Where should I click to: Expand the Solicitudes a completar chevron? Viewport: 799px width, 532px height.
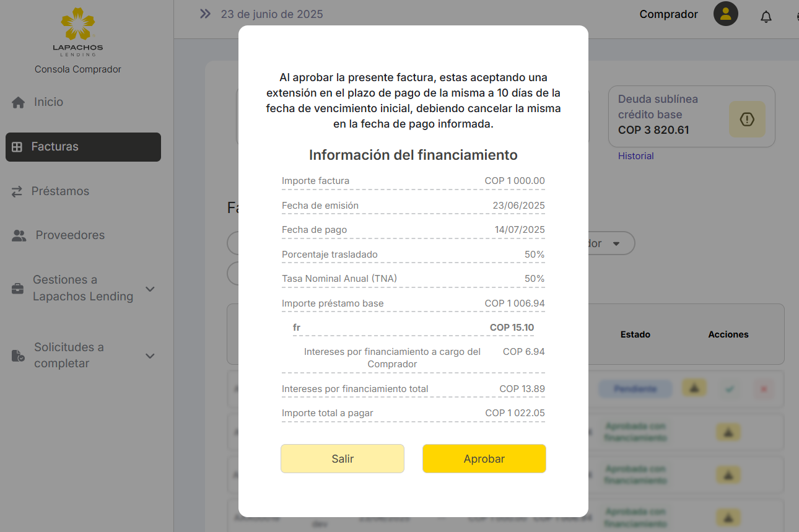[x=150, y=355]
